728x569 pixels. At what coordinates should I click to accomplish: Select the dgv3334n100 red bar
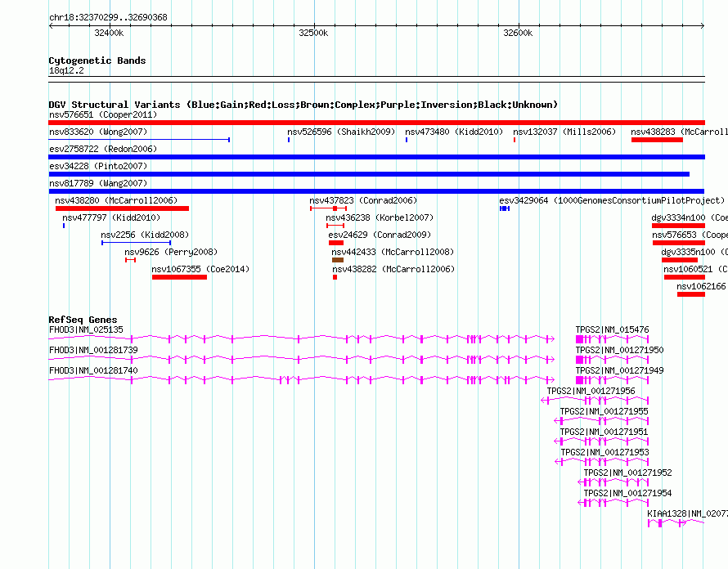click(678, 226)
